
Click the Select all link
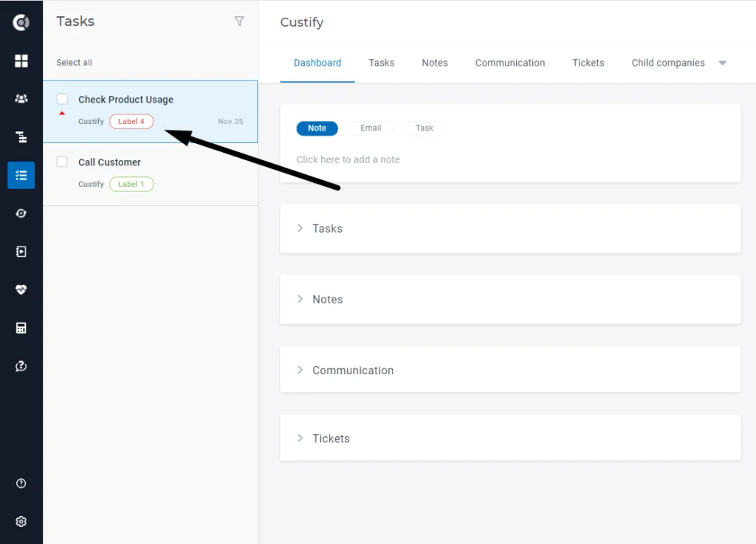(75, 63)
